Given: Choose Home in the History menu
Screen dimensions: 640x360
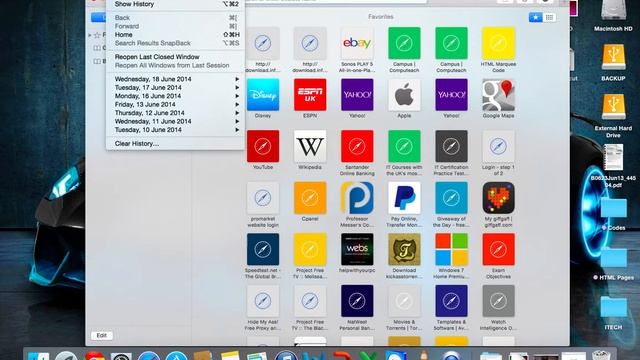Looking at the screenshot, I should coord(175,35).
